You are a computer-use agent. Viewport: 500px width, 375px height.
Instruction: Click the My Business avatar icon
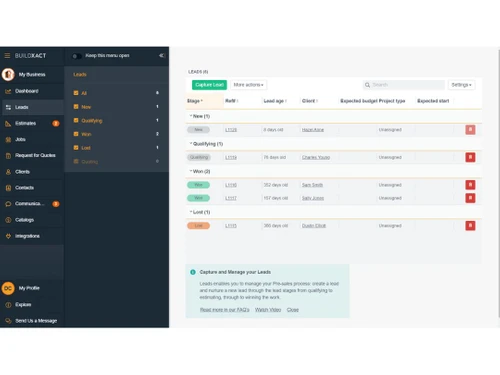tap(8, 74)
